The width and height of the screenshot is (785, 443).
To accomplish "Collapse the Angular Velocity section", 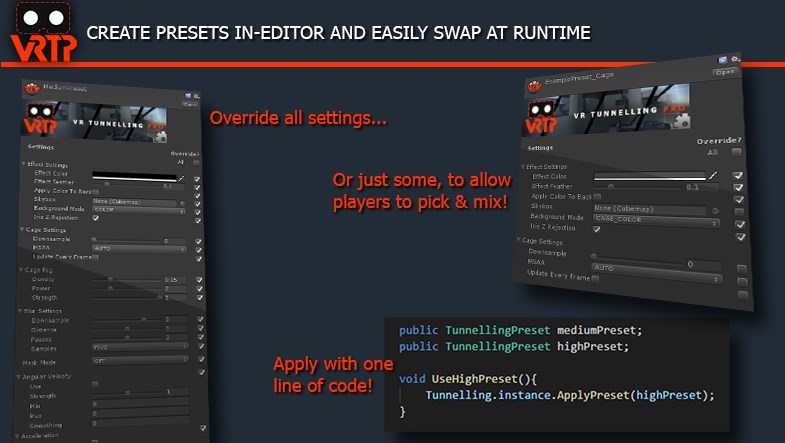I will (19, 376).
